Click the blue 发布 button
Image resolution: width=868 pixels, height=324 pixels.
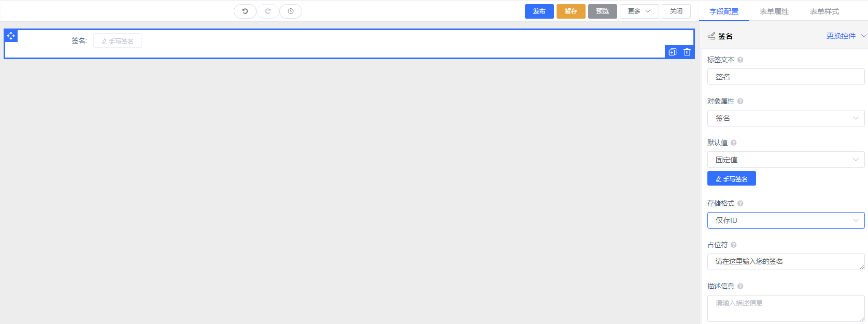(539, 11)
